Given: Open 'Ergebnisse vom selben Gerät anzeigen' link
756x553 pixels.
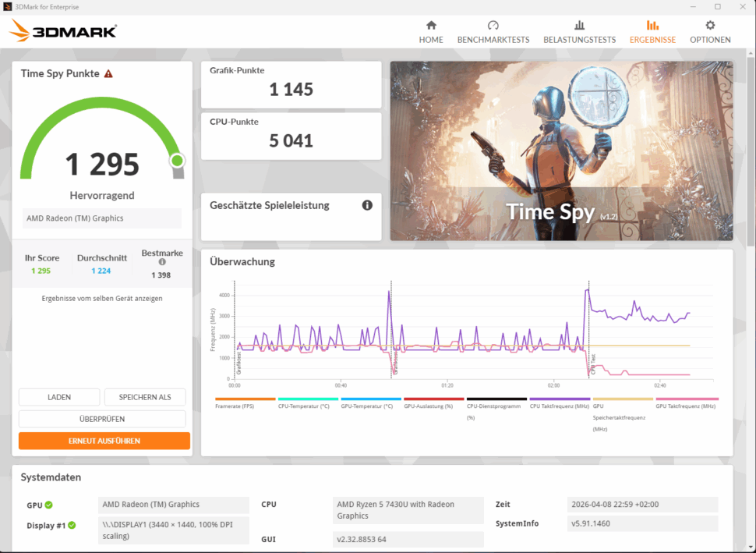Looking at the screenshot, I should [102, 298].
